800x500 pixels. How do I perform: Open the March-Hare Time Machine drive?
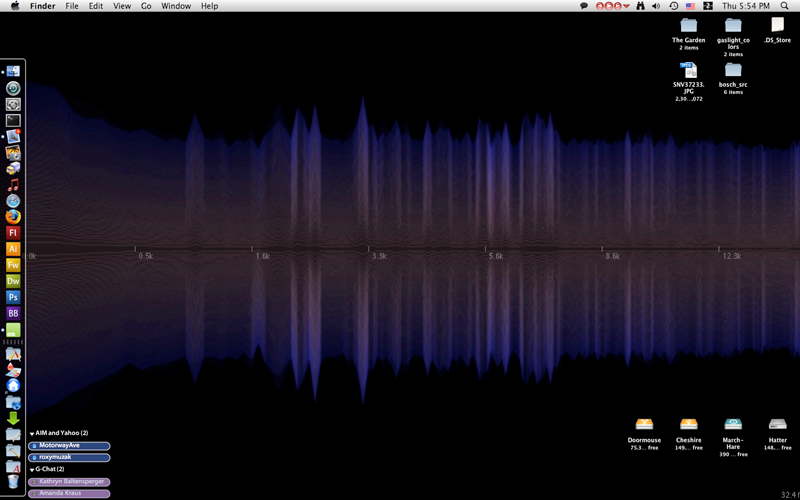click(733, 425)
